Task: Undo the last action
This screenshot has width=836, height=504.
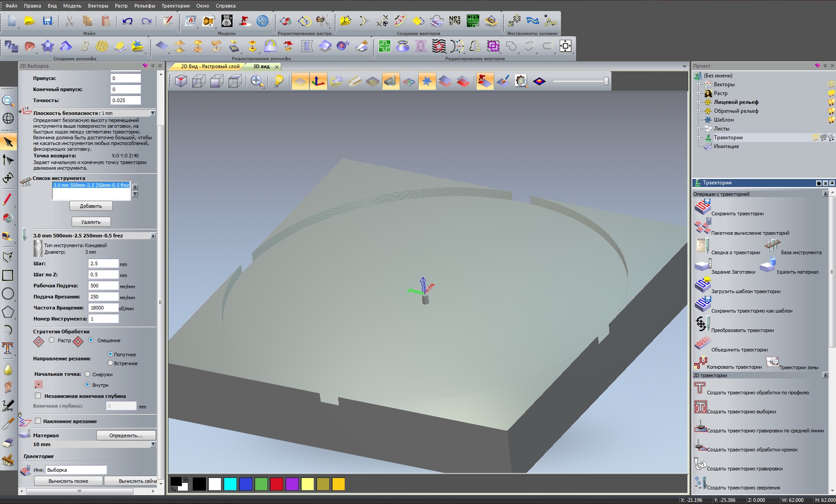Action: (x=127, y=21)
